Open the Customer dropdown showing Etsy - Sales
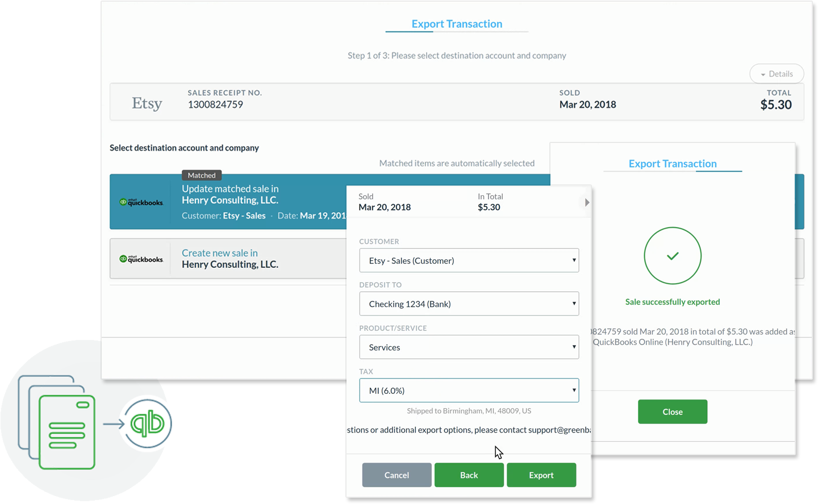Viewport: 818px width, 504px height. pos(469,260)
